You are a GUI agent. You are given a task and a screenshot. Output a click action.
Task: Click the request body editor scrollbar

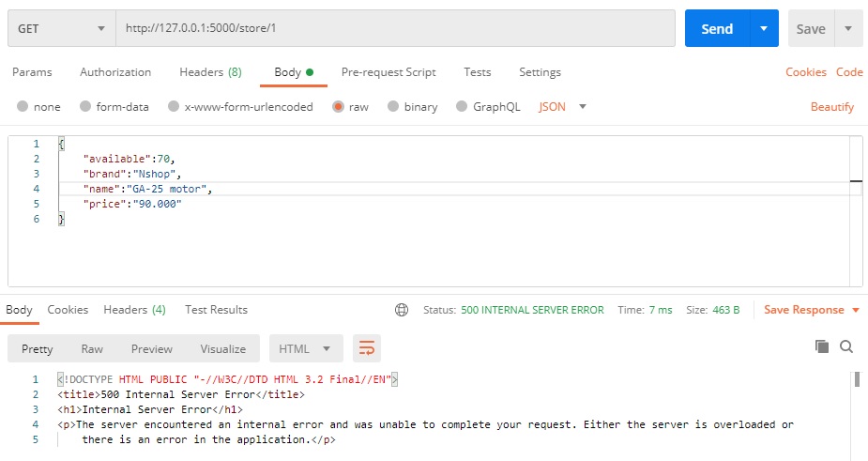coord(856,211)
